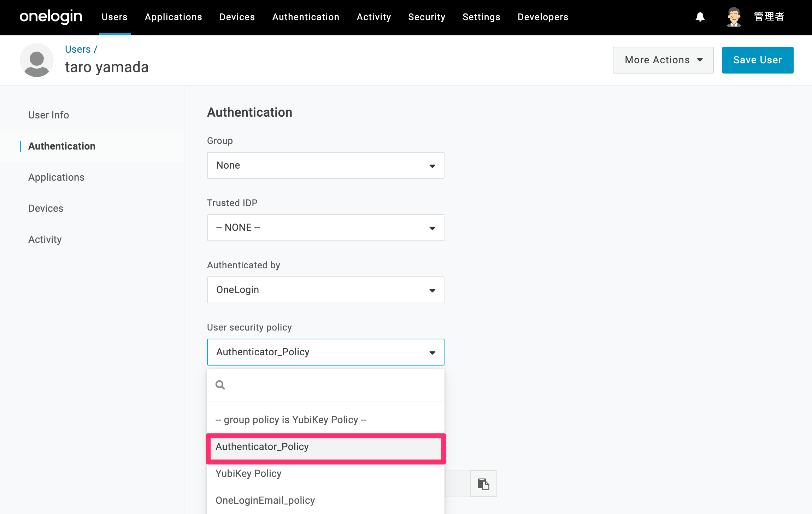
Task: Select User Info in the sidebar
Action: (49, 115)
